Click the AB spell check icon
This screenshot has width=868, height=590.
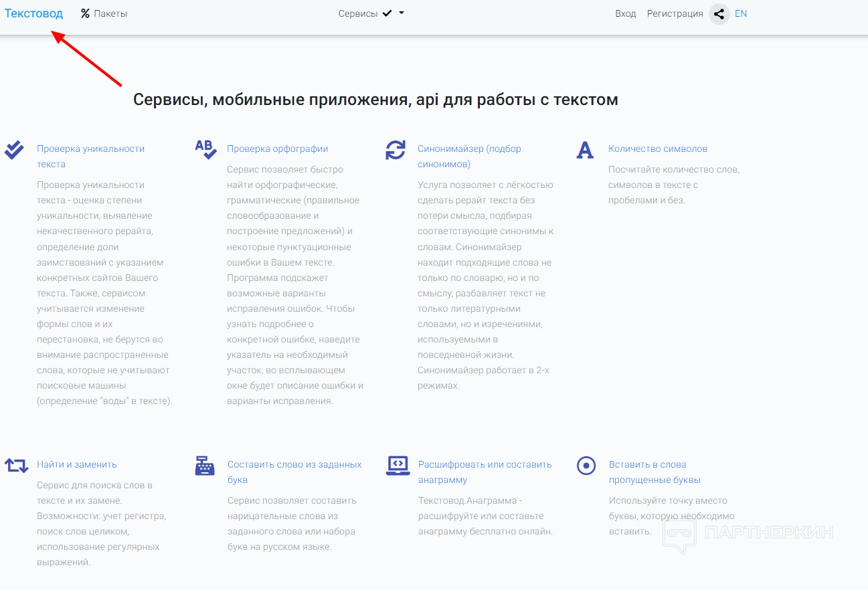pos(205,149)
